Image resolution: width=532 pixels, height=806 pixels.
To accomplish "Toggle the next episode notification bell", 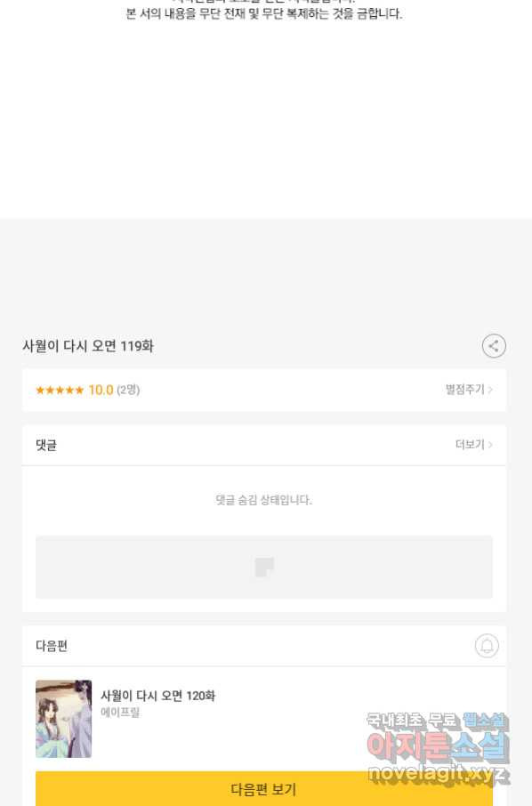I will [x=487, y=646].
